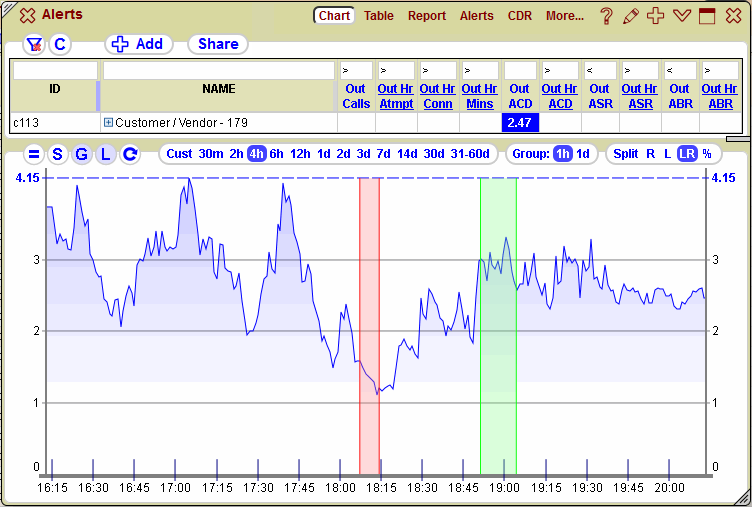752x507 pixels.
Task: Click the NAME column filter field
Action: point(218,71)
